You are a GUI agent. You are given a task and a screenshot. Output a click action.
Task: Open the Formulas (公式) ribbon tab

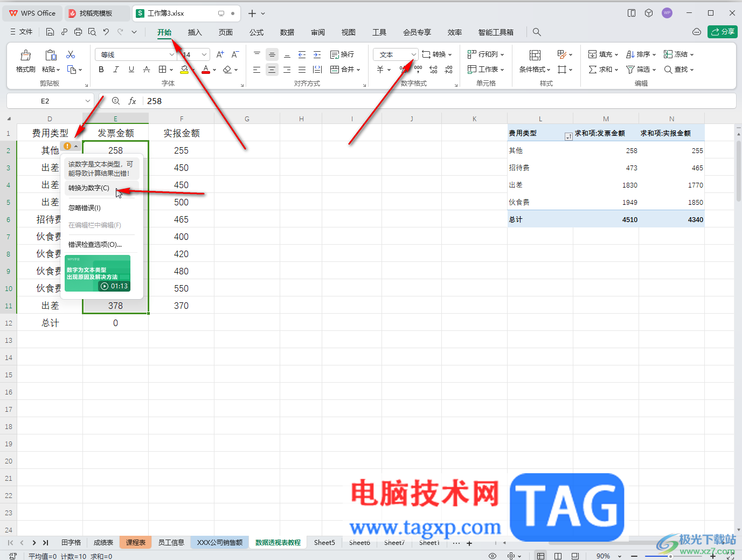(x=256, y=32)
